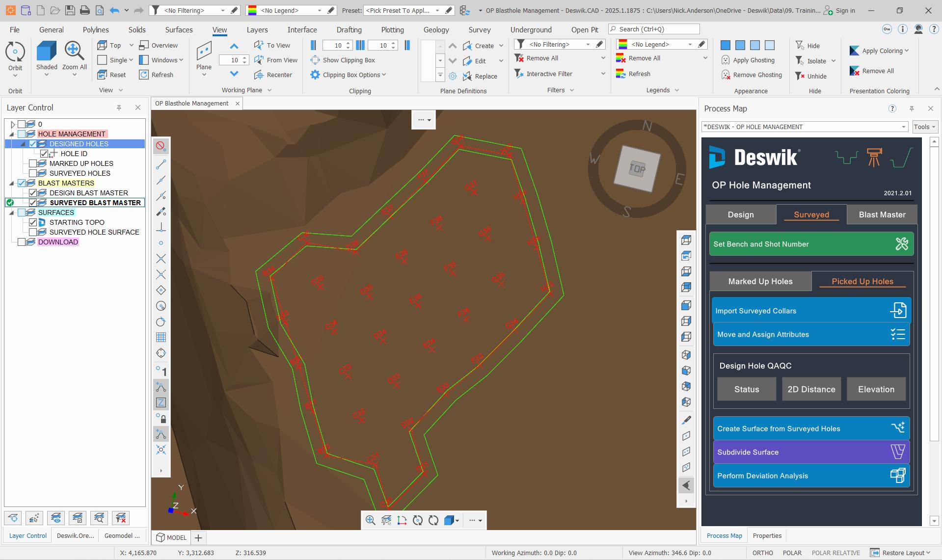Image resolution: width=942 pixels, height=560 pixels.
Task: Click the grid snap icon in left toolbar
Action: pos(161,337)
